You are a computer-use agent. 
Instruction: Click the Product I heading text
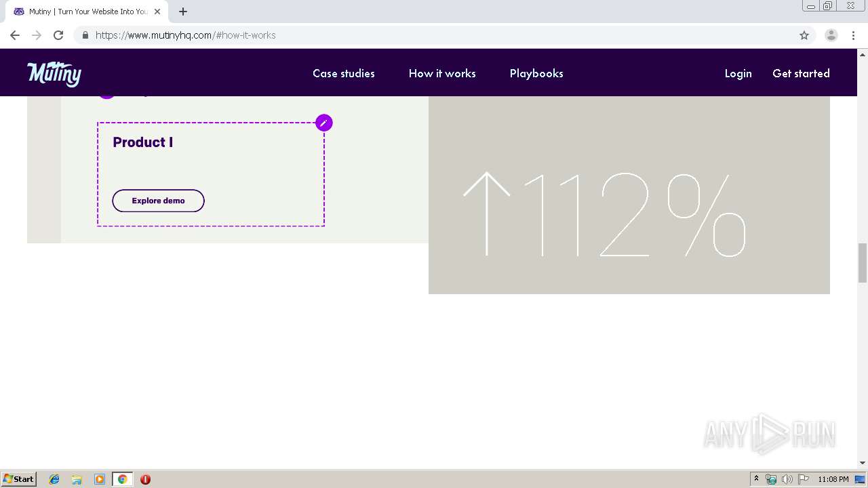[x=143, y=142]
